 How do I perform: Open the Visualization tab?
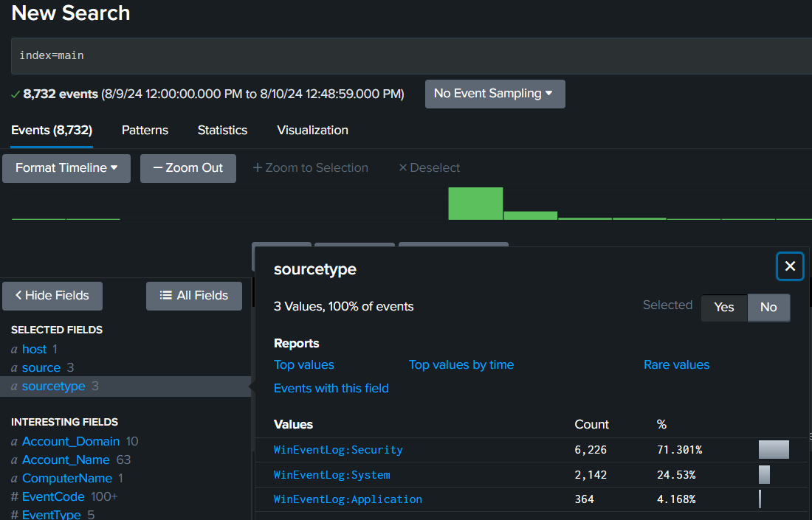point(312,131)
